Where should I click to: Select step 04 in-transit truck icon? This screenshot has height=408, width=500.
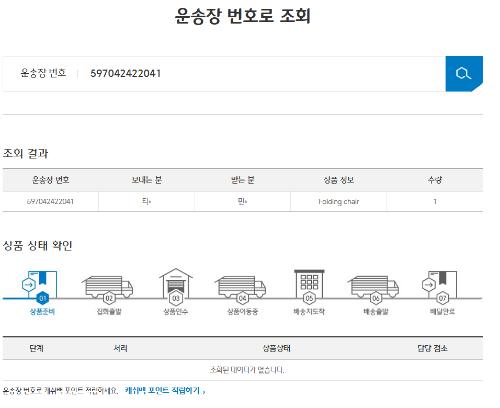tap(241, 287)
